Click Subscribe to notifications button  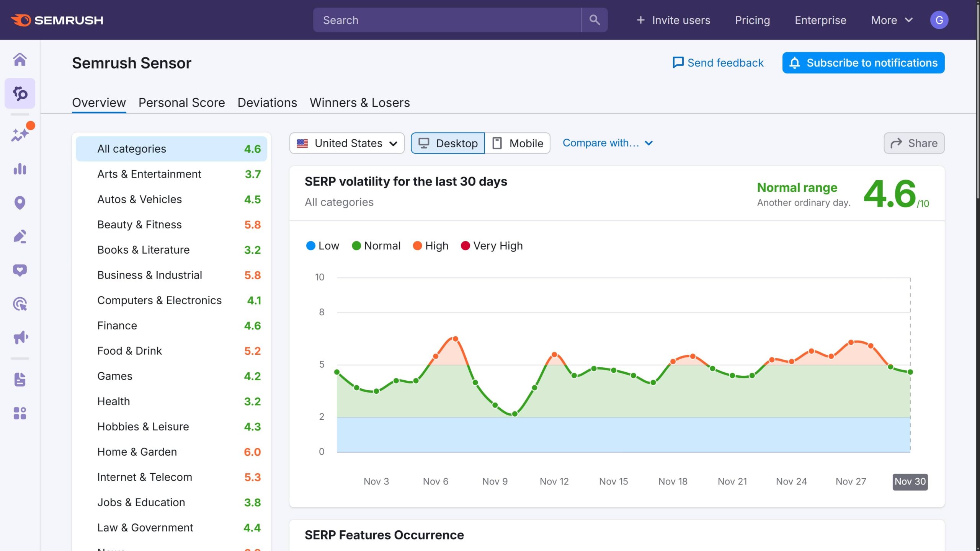[x=863, y=63]
